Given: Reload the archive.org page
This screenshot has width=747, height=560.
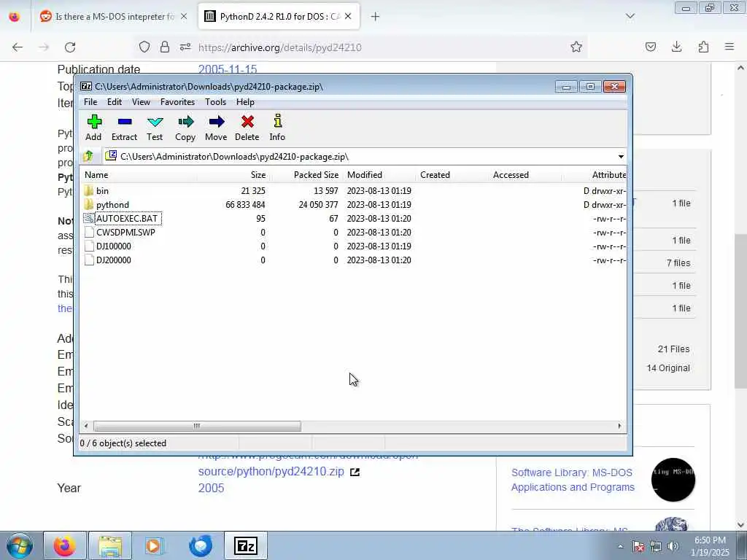Looking at the screenshot, I should click(x=70, y=47).
